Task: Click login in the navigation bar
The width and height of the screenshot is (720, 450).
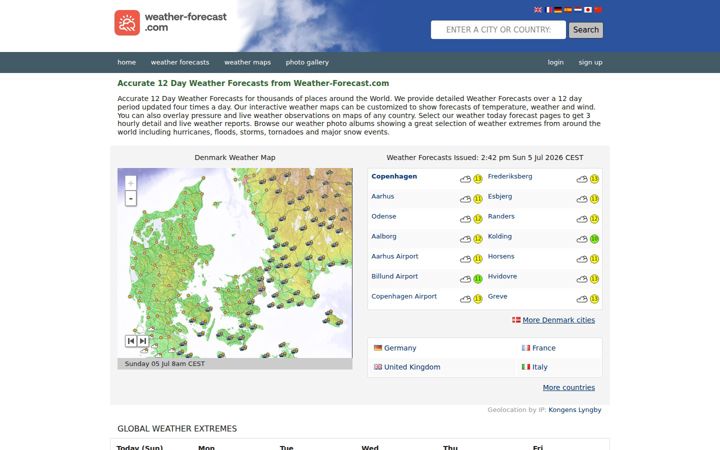Action: click(x=556, y=62)
